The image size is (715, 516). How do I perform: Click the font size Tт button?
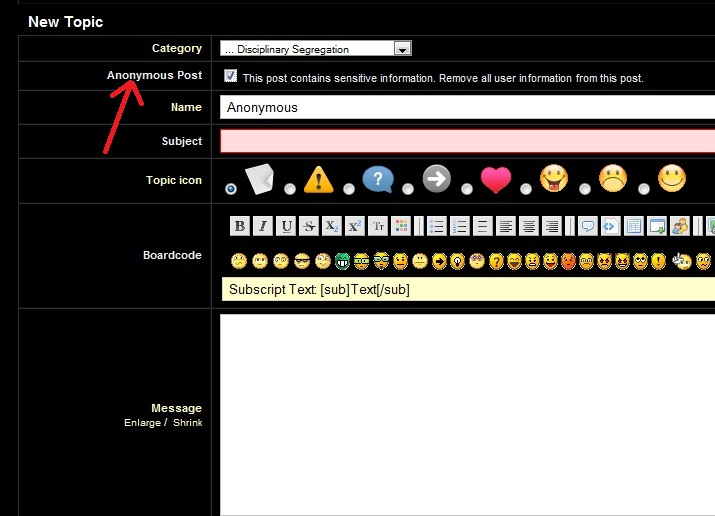click(x=378, y=226)
